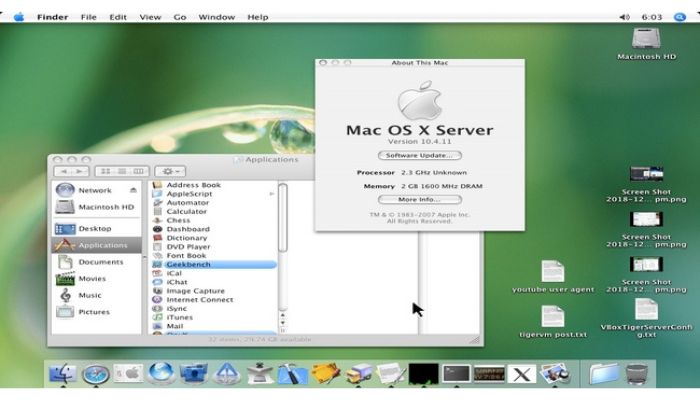Screen dimensions: 700x400
Task: Open the Xcode hammer icon in Dock
Action: point(292,373)
